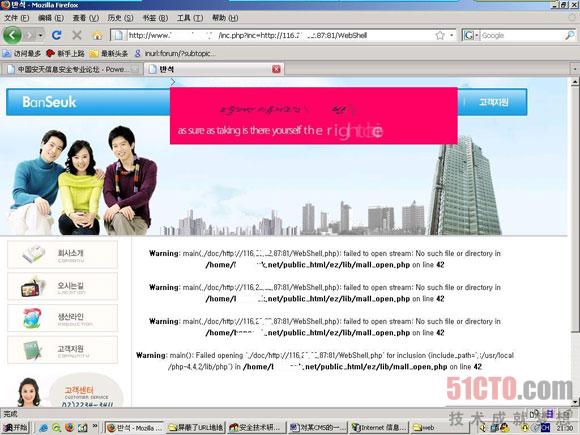The image size is (580, 435).
Task: Close the active tab with red X
Action: (276, 69)
